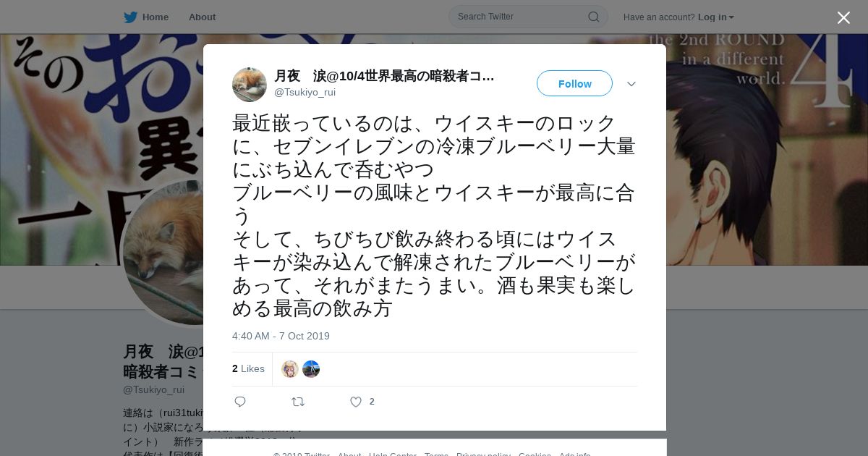Image resolution: width=868 pixels, height=456 pixels.
Task: Expand the tweet options chevron
Action: pos(631,84)
